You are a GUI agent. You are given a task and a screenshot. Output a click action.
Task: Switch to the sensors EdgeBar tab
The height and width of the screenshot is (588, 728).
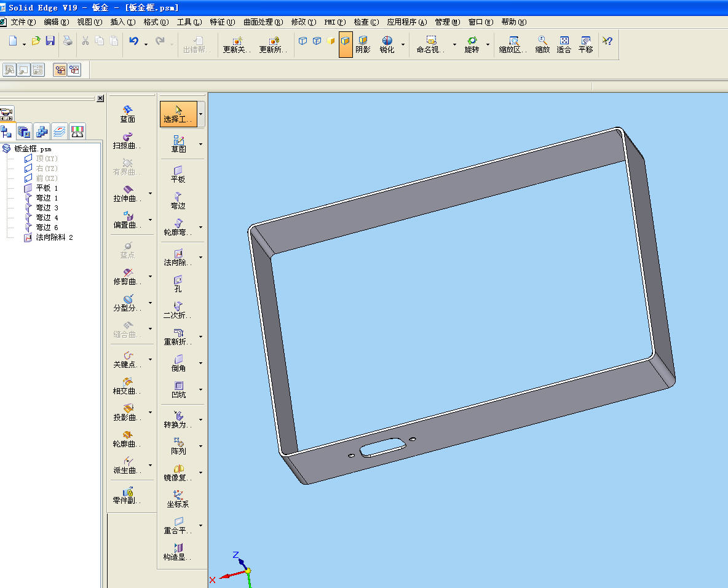[77, 132]
